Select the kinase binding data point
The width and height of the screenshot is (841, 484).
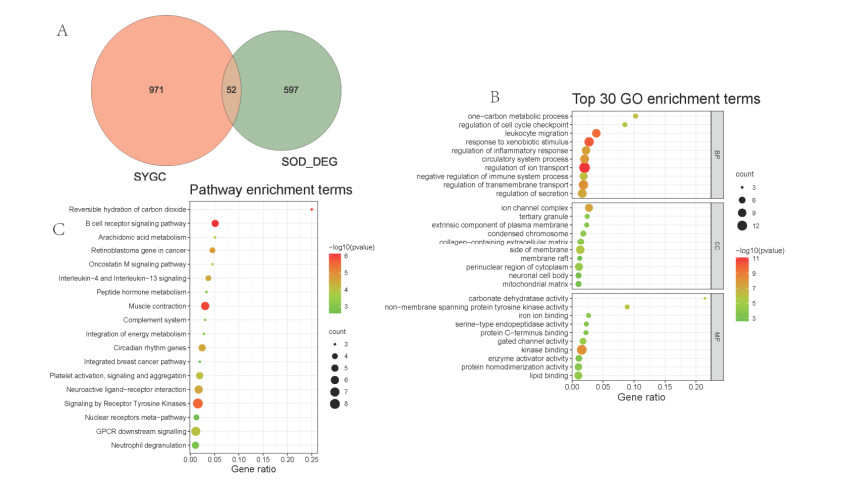(x=582, y=350)
